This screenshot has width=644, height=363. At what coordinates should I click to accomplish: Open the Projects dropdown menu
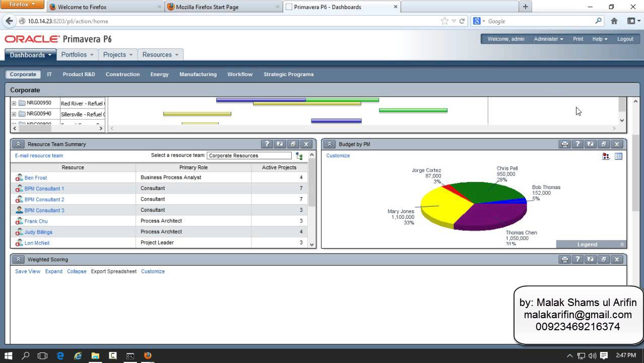point(118,54)
